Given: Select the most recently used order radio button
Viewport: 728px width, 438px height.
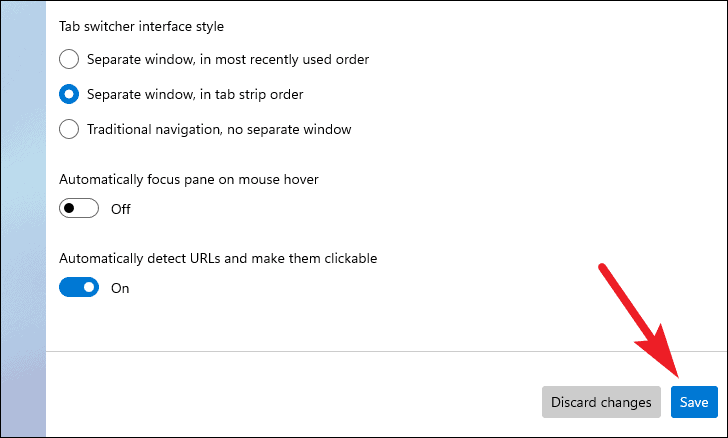Looking at the screenshot, I should click(69, 59).
